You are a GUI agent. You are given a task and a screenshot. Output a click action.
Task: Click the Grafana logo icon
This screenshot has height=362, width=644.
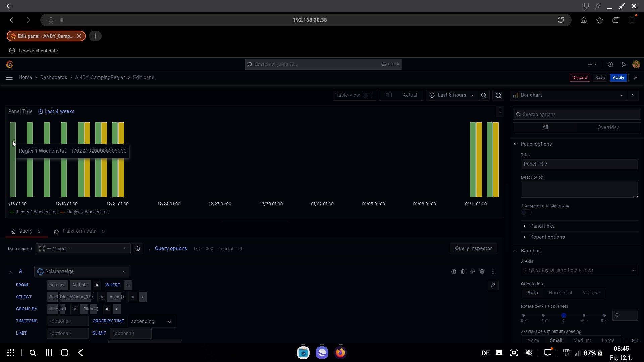pyautogui.click(x=9, y=64)
